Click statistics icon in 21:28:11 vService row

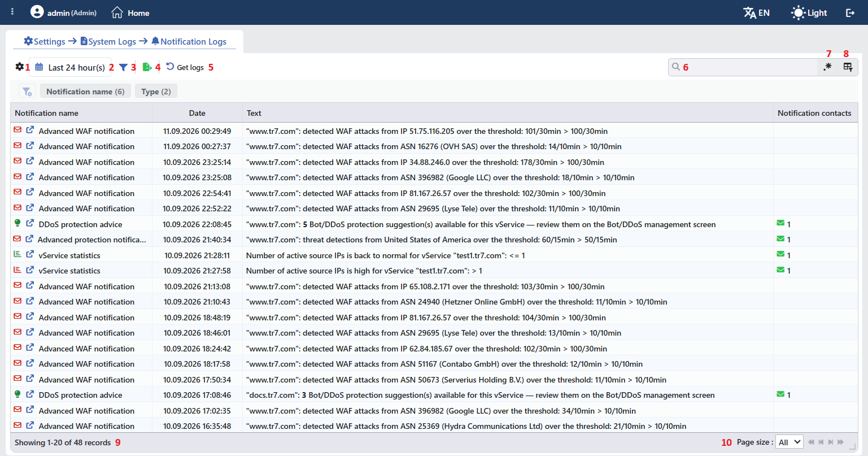[x=18, y=255]
